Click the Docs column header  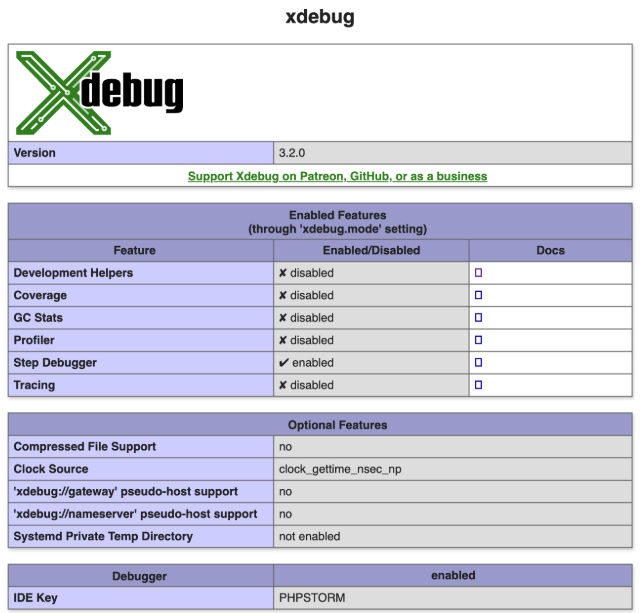[x=551, y=251]
